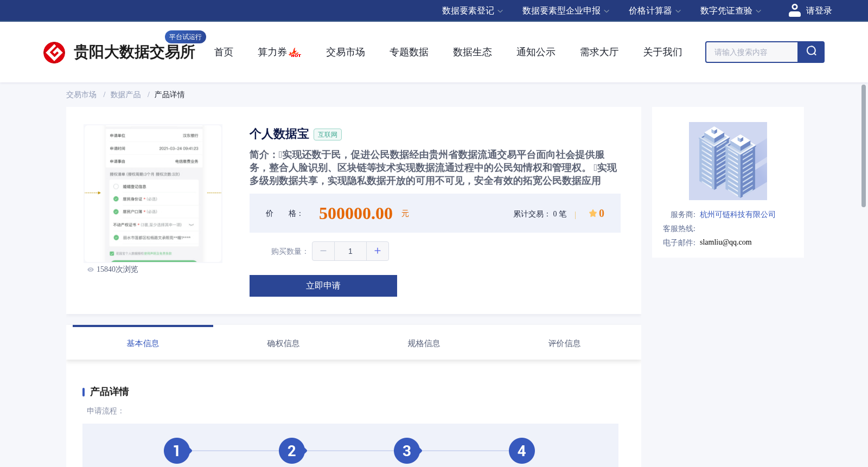Click the 数据产品 breadcrumb link
Viewport: 868px width, 467px height.
pos(125,95)
